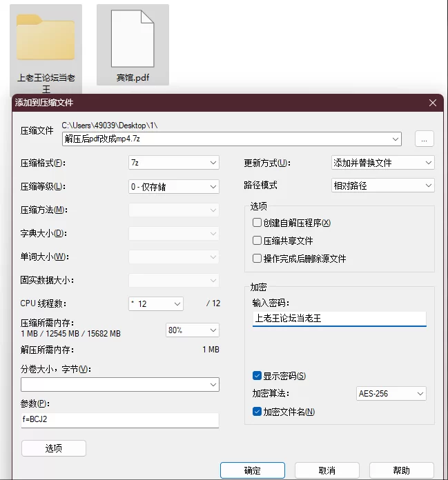Screen dimensions: 448x480
Task: Enable 压缩共享文件 checkbox
Action: pos(257,241)
